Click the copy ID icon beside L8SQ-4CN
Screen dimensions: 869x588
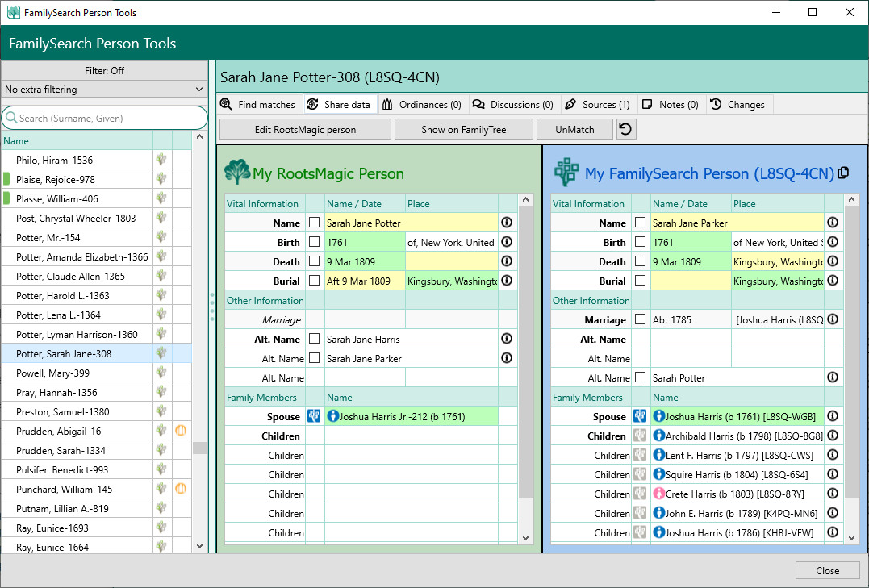point(843,173)
